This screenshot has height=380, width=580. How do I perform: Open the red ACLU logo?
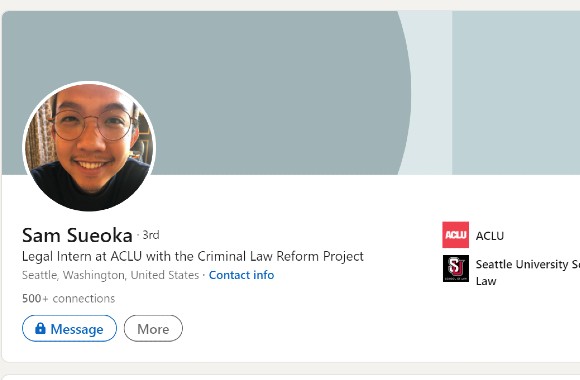point(455,235)
